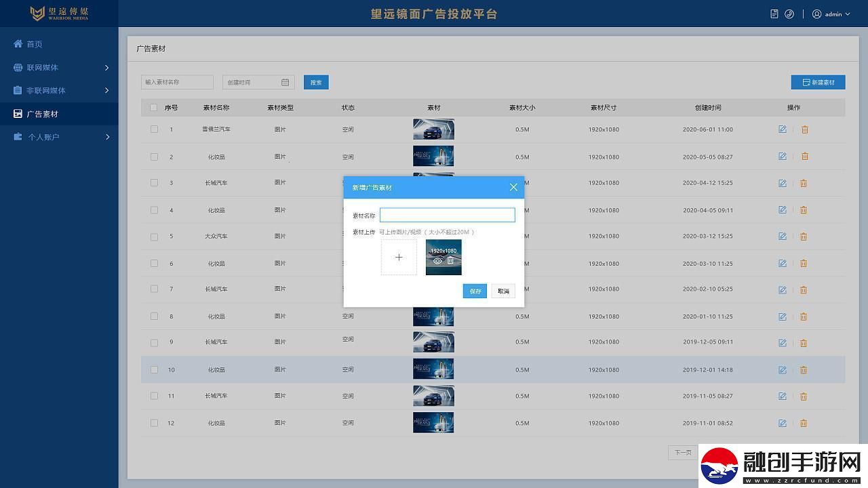Click the 搜索 search button
Image resolution: width=868 pixels, height=488 pixels.
316,82
